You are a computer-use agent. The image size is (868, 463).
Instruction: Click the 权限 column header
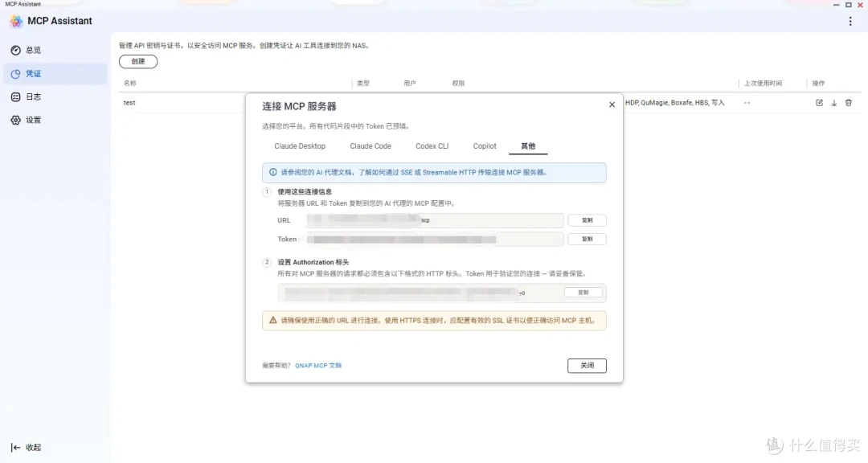(458, 83)
